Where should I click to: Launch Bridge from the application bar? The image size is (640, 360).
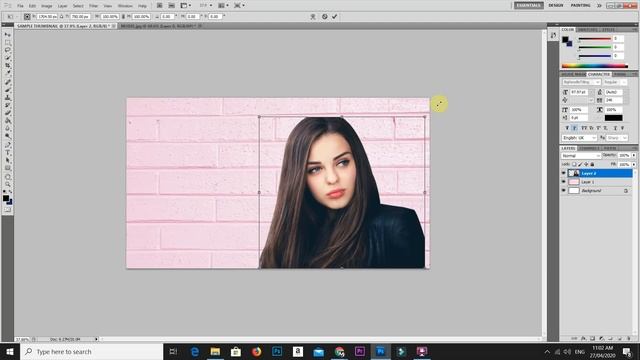(x=160, y=6)
